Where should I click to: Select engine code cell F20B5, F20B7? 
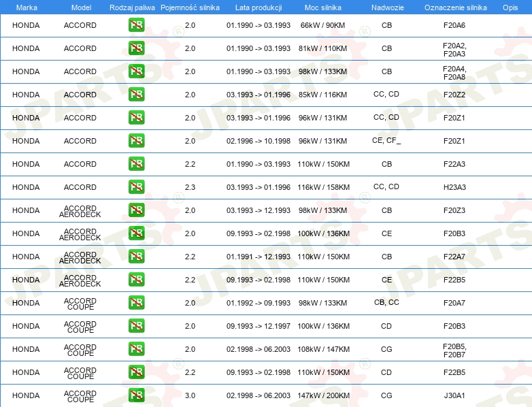454,351
